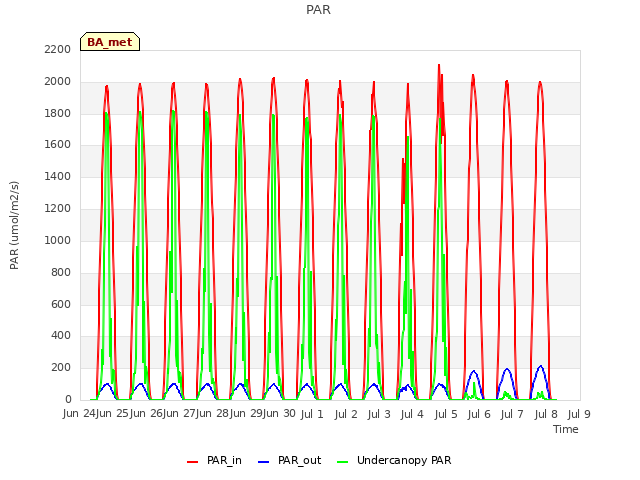Click the Jun 24 x-axis label
The image size is (640, 480).
tap(79, 413)
